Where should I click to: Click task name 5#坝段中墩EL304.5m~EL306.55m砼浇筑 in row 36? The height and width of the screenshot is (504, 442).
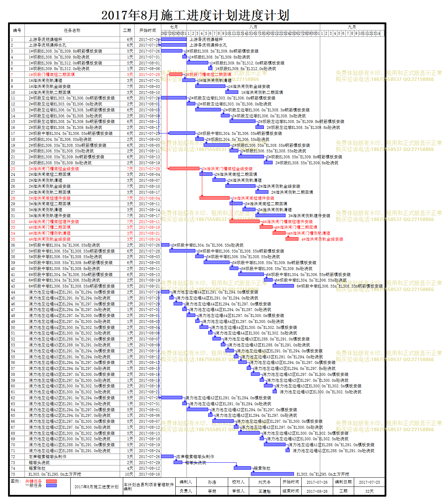64,245
